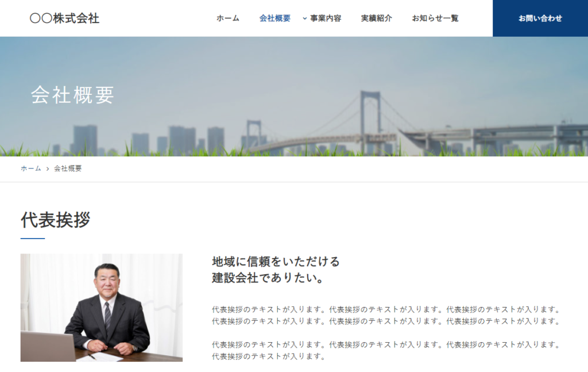Click the first 代表挨拶 text paragraph
The image size is (588, 372).
click(x=385, y=315)
